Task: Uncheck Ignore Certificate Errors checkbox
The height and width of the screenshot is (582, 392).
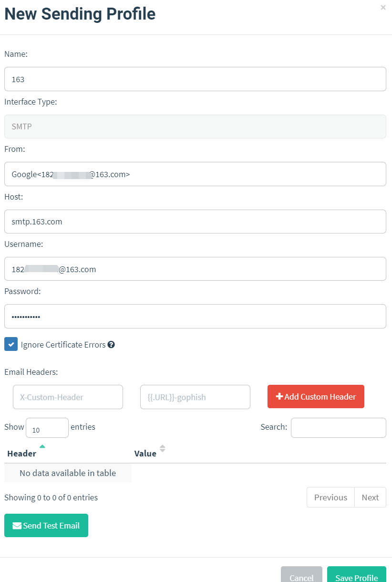Action: pos(11,344)
